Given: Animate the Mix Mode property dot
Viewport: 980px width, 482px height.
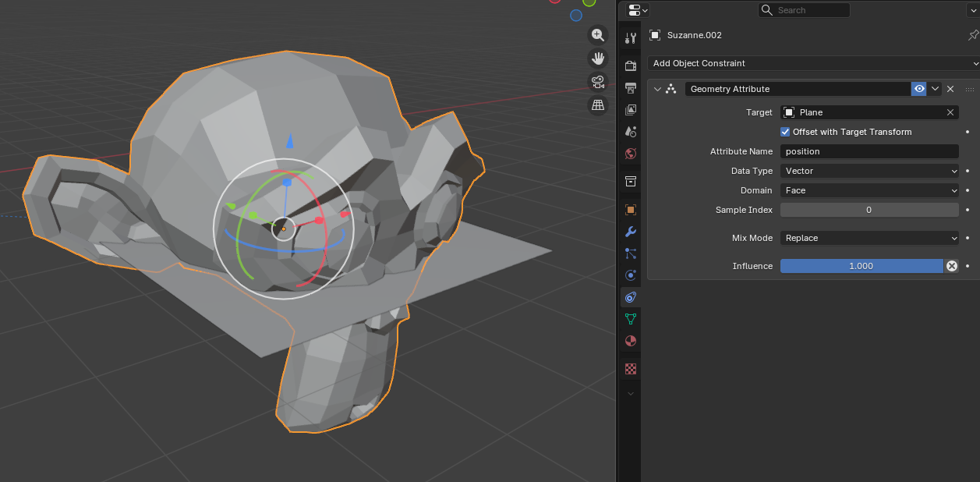Looking at the screenshot, I should (x=968, y=238).
